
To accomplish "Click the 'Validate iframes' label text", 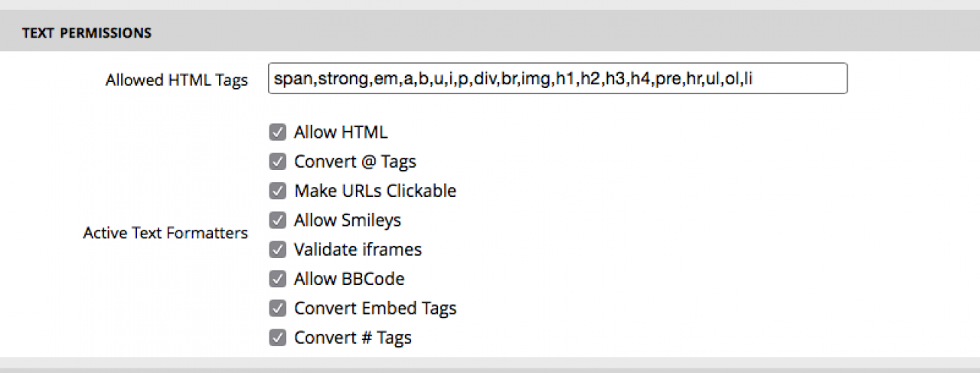I will [358, 250].
